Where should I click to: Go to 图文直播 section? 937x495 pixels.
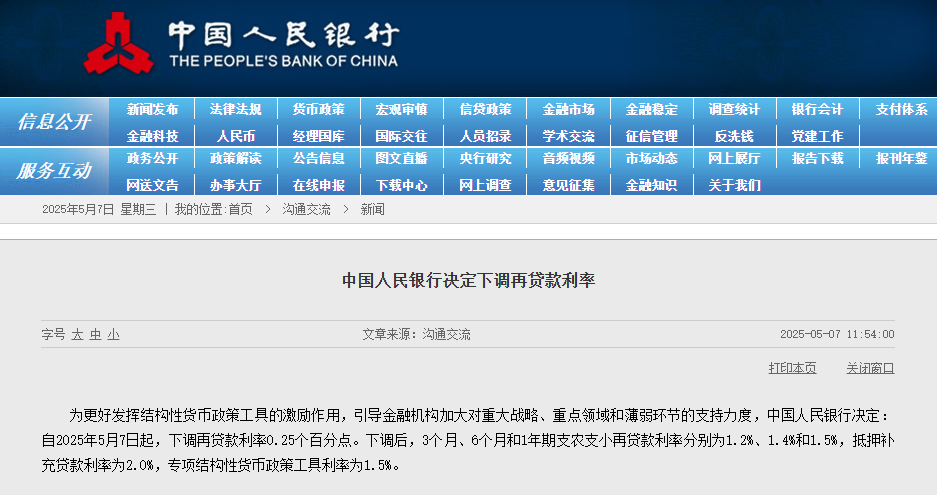[x=402, y=158]
